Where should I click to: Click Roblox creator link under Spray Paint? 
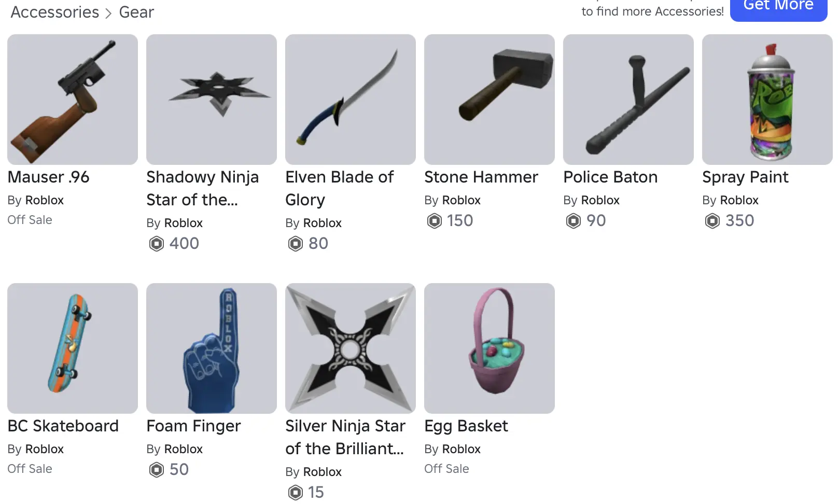click(x=739, y=200)
